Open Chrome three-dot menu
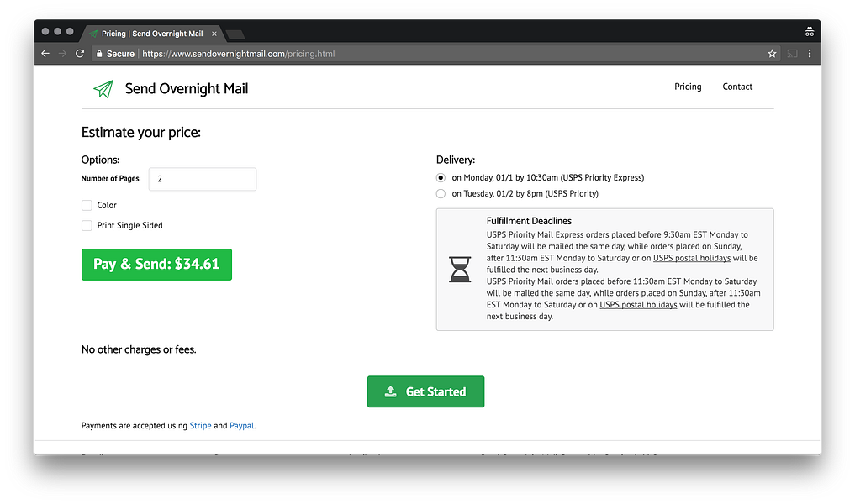855x504 pixels. coord(810,54)
